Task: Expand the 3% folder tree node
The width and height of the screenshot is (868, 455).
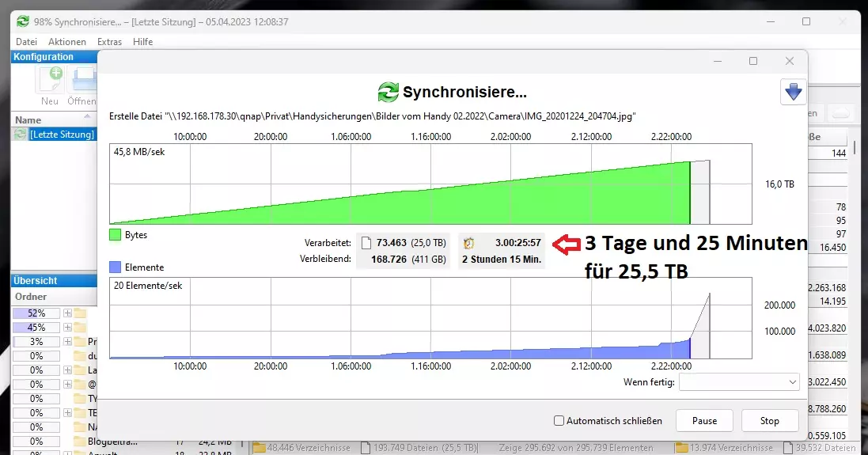Action: [x=67, y=342]
